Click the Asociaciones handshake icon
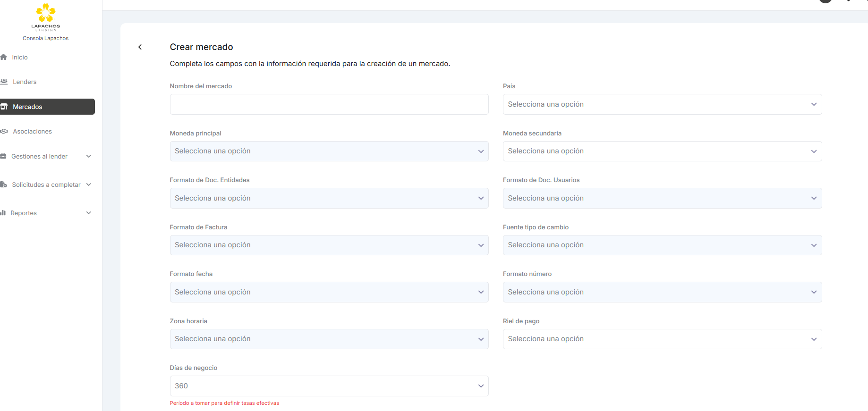868x411 pixels. point(4,131)
